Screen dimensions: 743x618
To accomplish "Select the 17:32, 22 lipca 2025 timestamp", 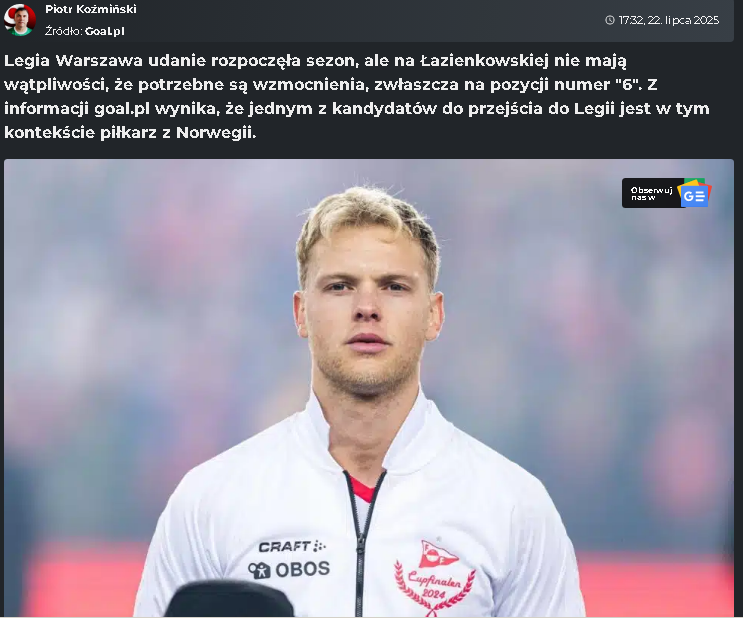I will pos(669,20).
